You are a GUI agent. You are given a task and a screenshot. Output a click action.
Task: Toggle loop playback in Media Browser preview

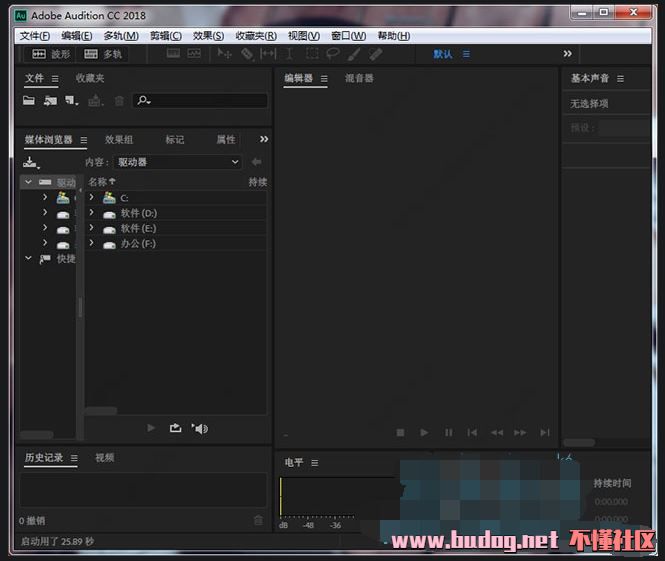[175, 428]
